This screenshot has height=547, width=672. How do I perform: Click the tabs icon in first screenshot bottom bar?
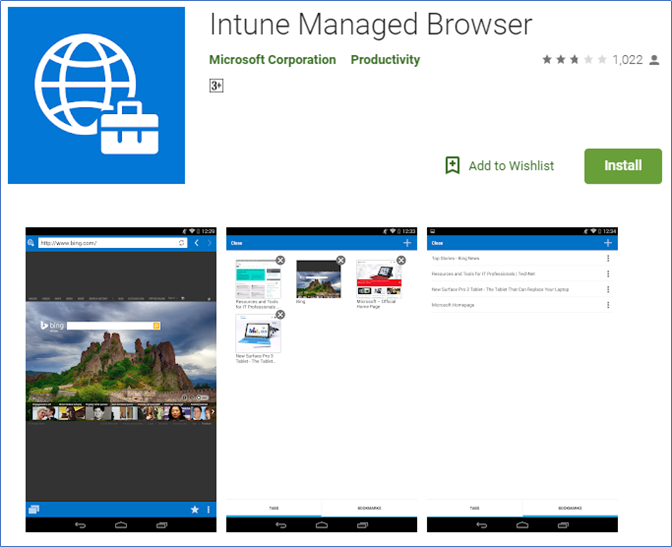(x=33, y=509)
